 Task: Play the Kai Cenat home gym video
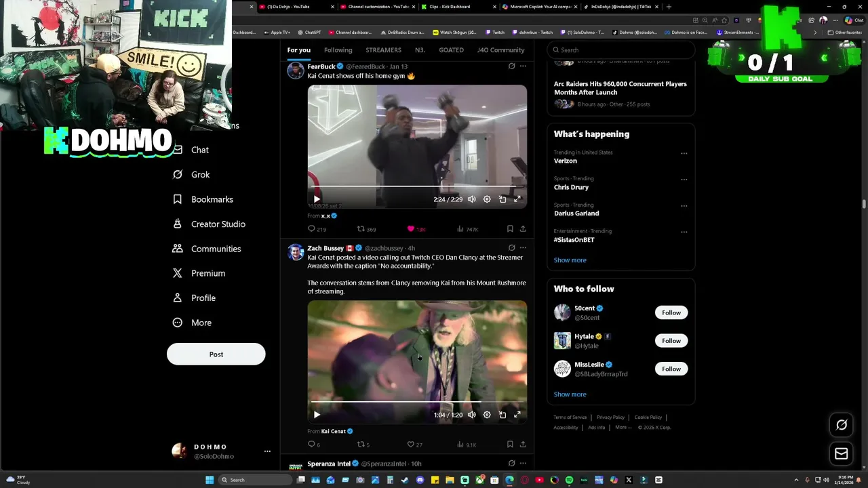pos(317,199)
